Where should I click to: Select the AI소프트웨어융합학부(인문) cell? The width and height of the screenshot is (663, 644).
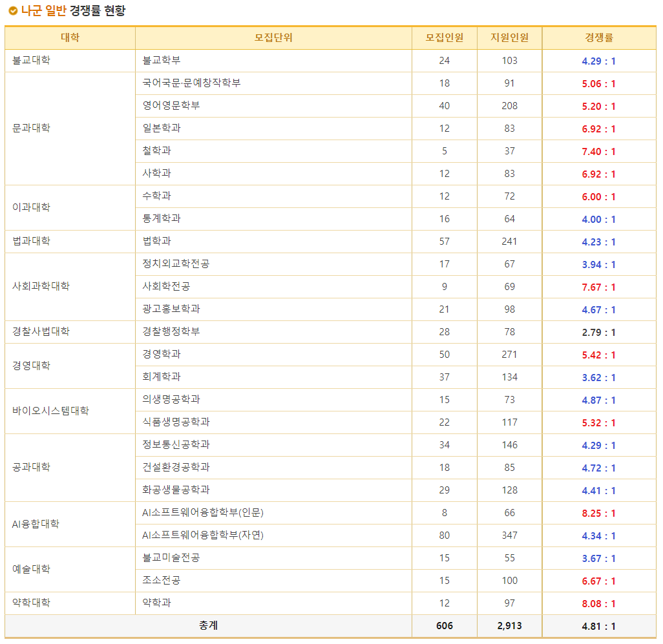tap(202, 512)
